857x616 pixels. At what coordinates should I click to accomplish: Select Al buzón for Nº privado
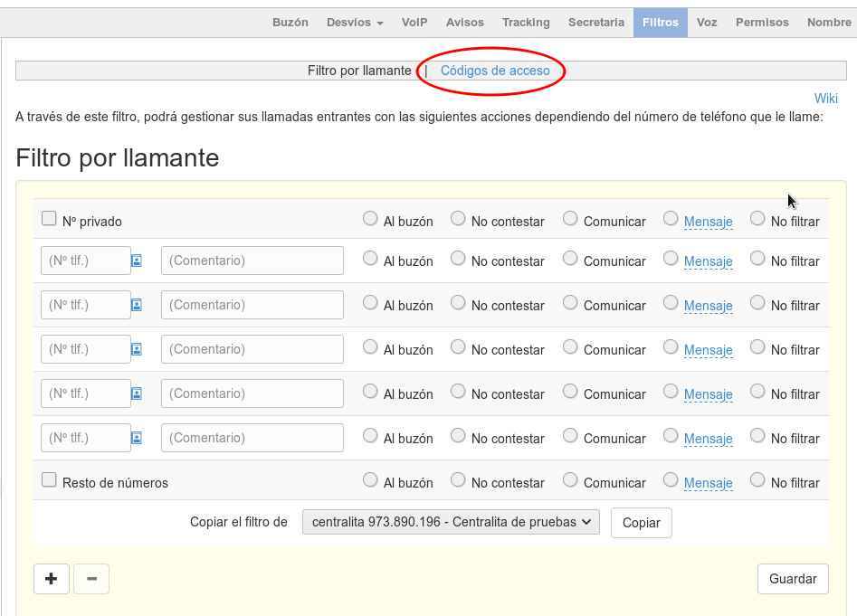coord(370,217)
